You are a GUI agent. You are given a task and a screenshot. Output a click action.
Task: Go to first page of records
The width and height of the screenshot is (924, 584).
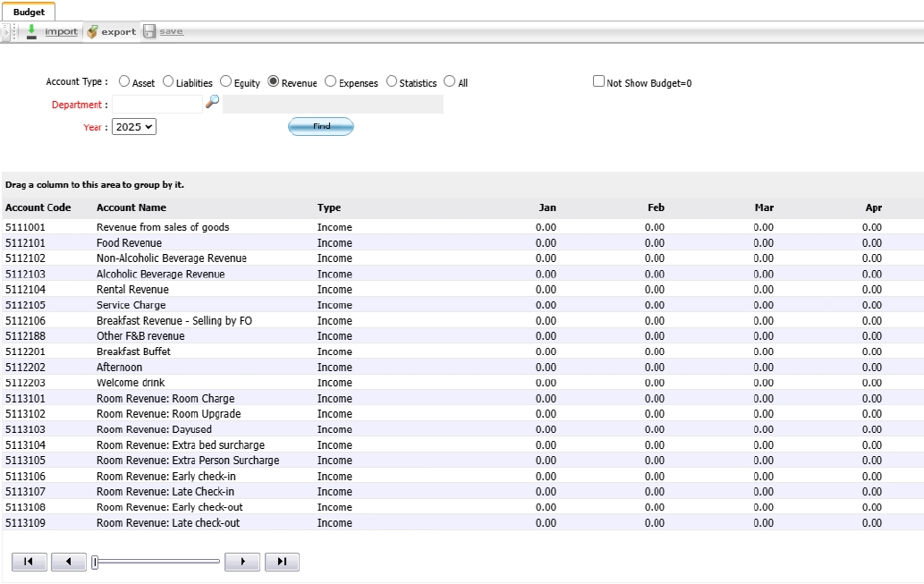point(29,562)
